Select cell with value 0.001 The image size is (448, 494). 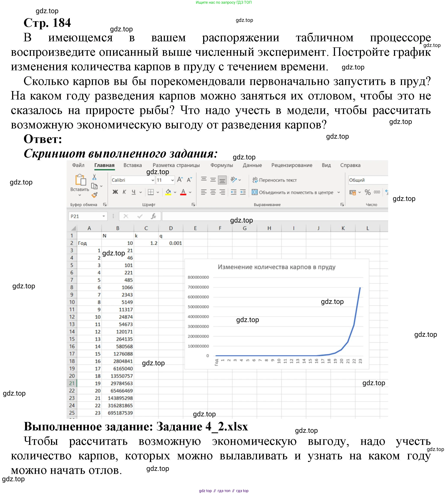(171, 243)
